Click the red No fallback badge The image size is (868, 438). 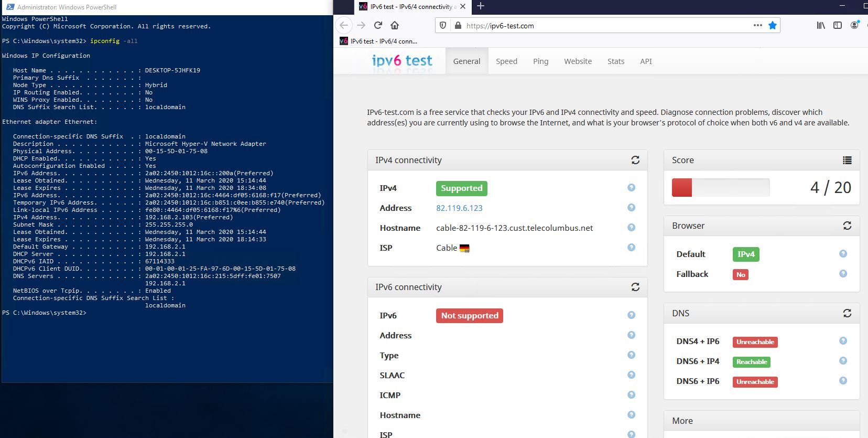(741, 274)
